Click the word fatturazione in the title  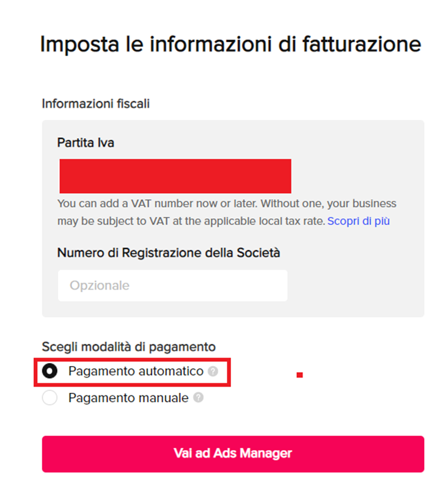(x=362, y=44)
